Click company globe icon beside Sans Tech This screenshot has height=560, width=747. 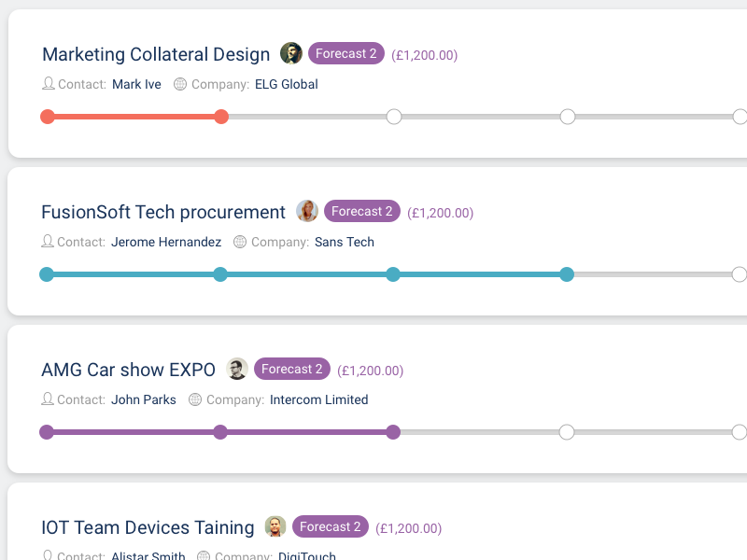coord(240,242)
